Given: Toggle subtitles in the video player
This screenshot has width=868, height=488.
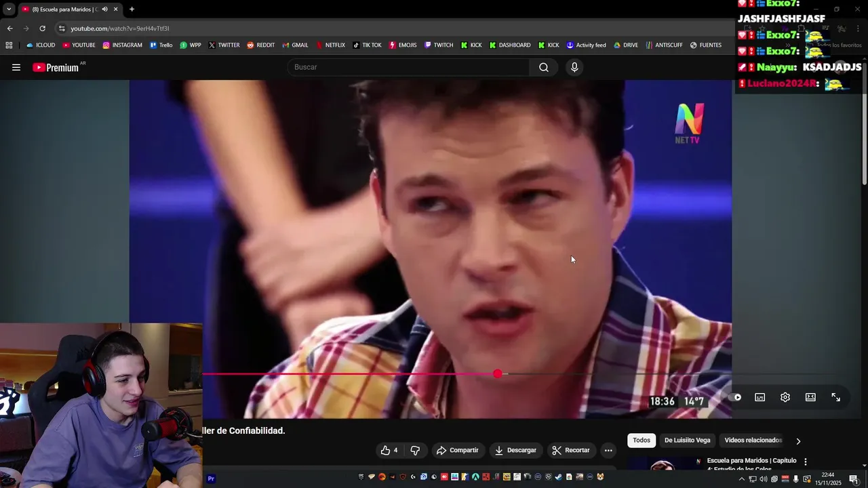Looking at the screenshot, I should (760, 397).
